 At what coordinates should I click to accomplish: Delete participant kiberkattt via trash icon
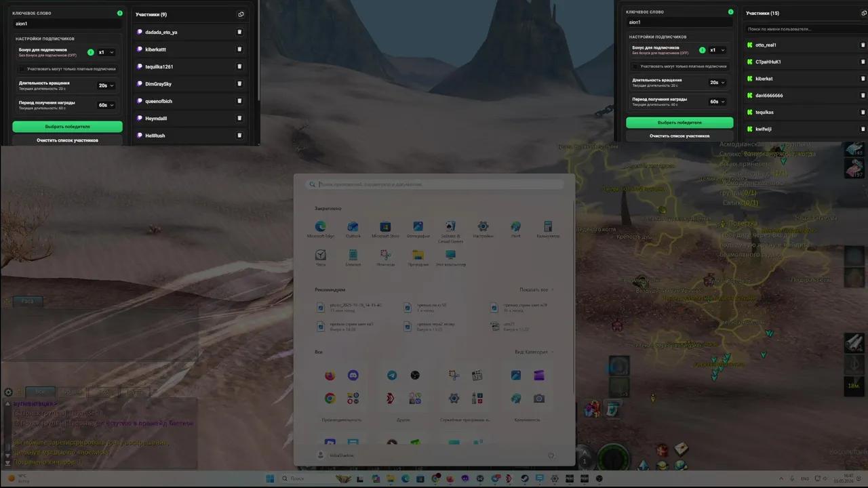point(239,49)
